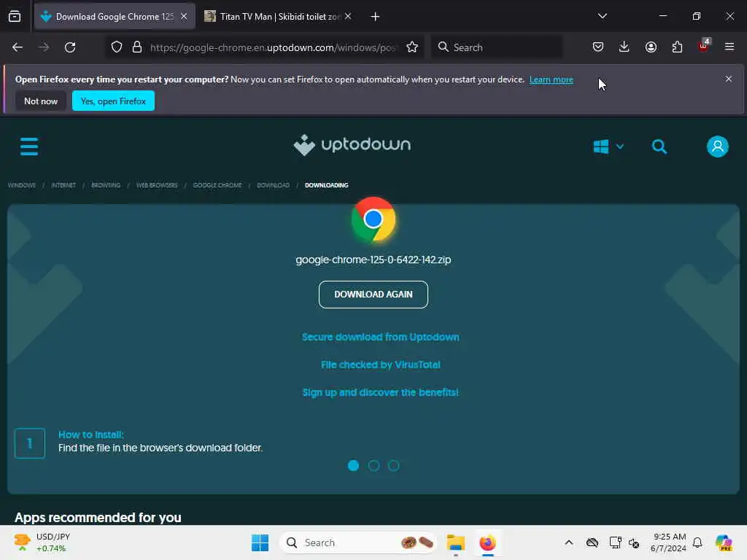Click the volume sync tray icon

634,542
